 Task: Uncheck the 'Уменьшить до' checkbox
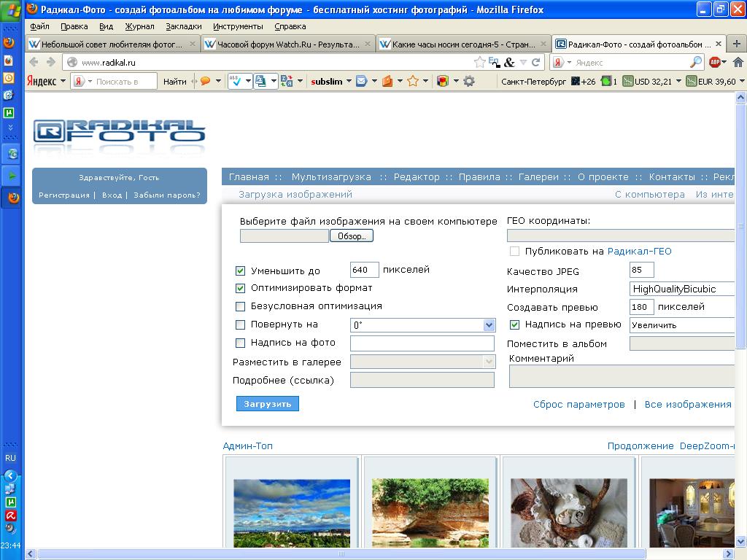click(x=241, y=271)
